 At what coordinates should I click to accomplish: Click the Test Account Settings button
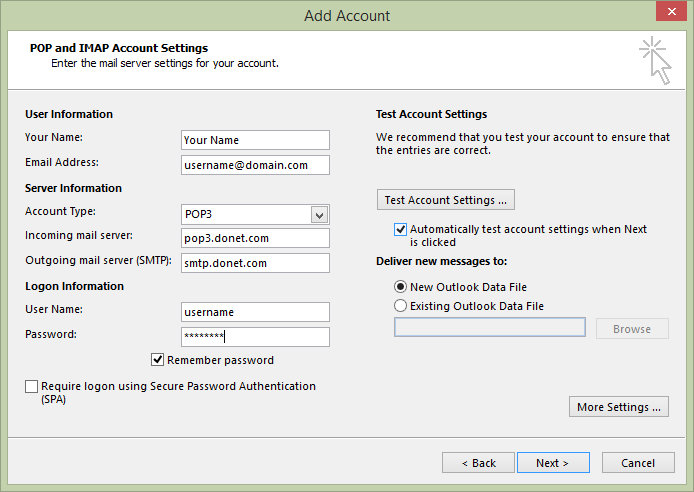click(446, 200)
